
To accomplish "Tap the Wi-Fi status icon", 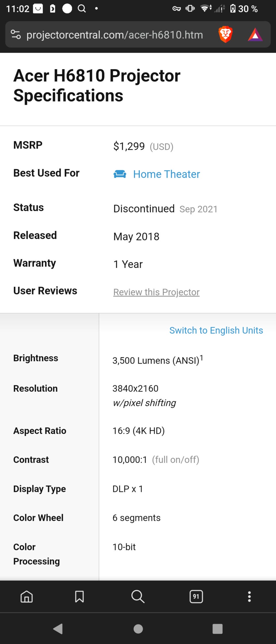I will 206,8.
